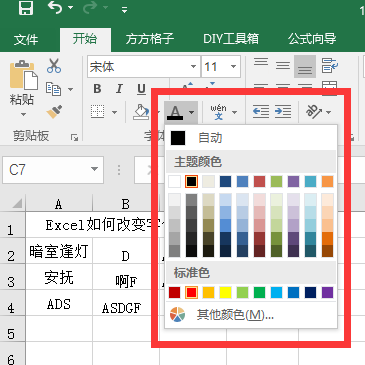This screenshot has height=365, width=365.
Task: Open the phonetic guide dropdown arrow
Action: click(x=234, y=112)
